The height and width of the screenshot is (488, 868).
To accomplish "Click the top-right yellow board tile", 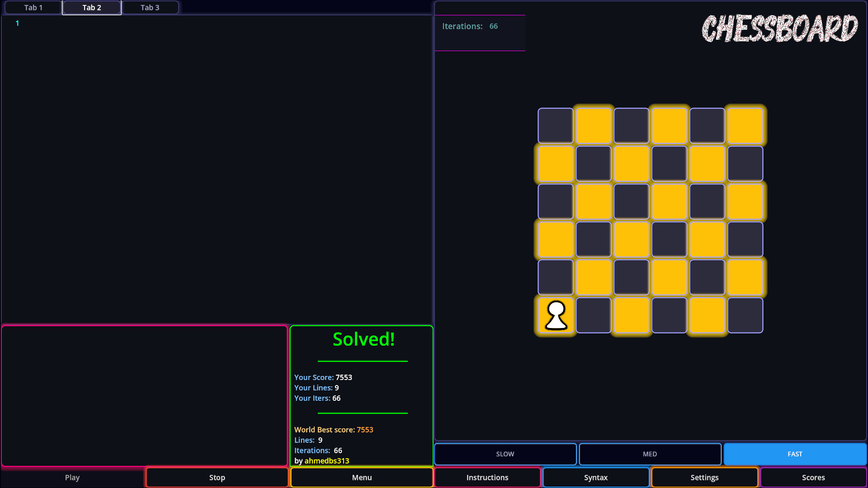I will [x=745, y=126].
